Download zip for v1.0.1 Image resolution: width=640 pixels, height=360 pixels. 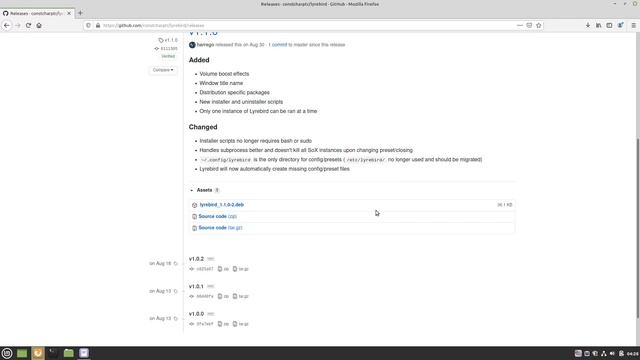223,296
